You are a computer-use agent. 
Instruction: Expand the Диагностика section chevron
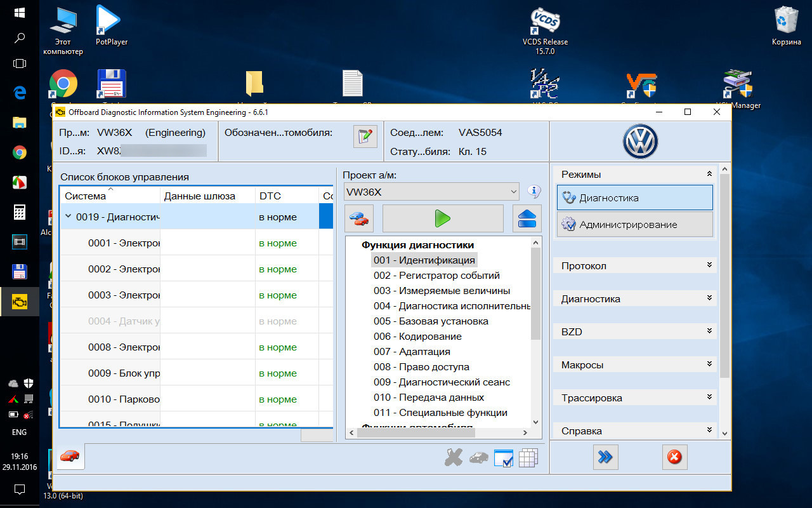point(709,298)
